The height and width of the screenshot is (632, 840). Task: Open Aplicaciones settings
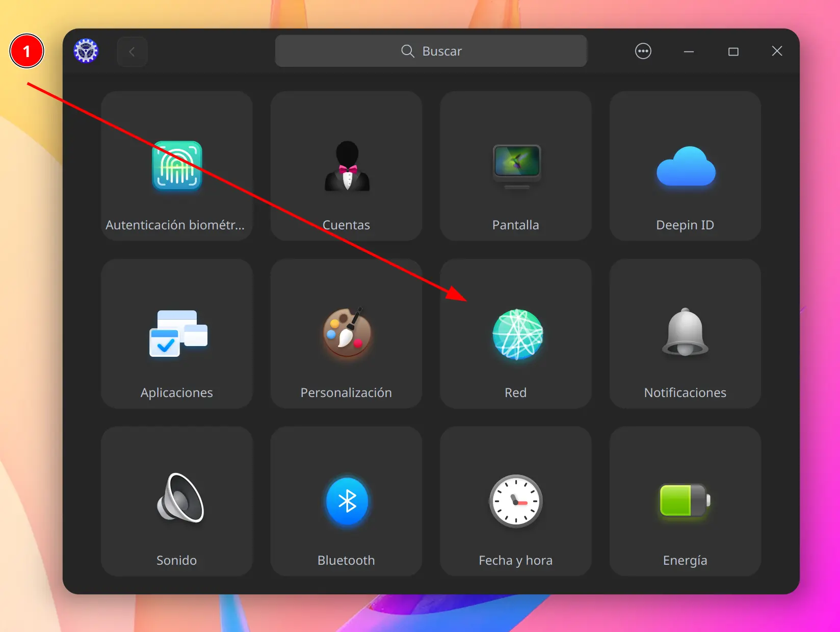[177, 334]
